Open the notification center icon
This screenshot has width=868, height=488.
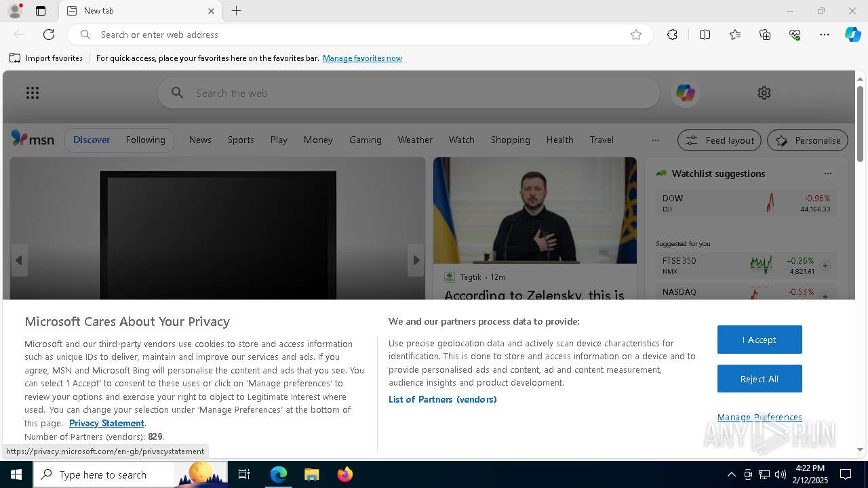[x=846, y=474]
